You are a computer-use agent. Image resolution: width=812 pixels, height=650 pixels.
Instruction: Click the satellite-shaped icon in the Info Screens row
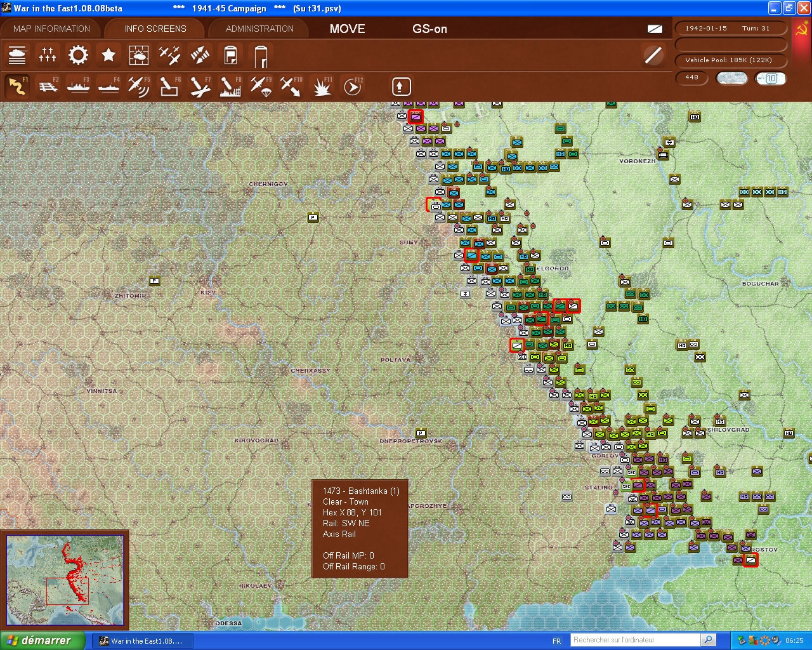pos(200,55)
